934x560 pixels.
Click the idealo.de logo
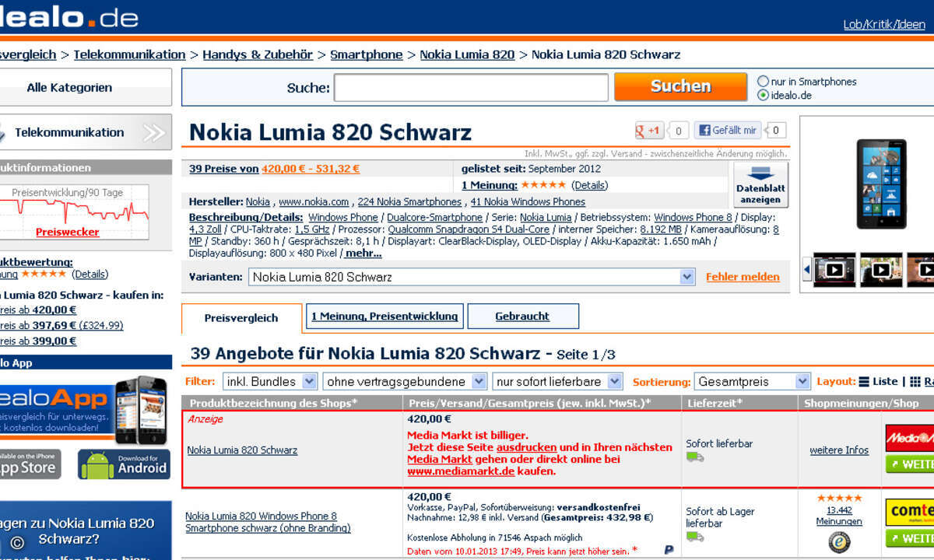(x=68, y=16)
